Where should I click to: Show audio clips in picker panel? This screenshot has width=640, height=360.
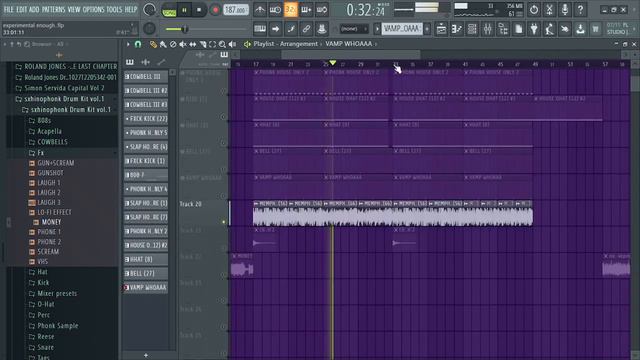tap(145, 62)
